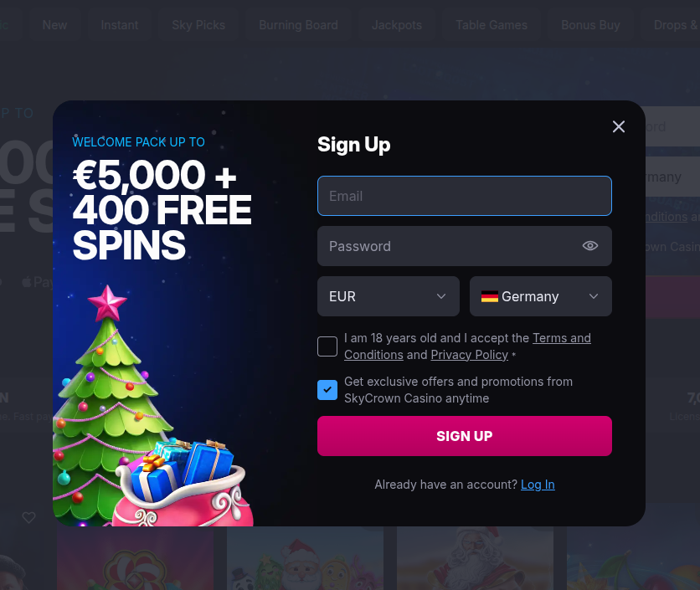Open the Jackpots tab
This screenshot has width=700, height=590.
click(396, 25)
